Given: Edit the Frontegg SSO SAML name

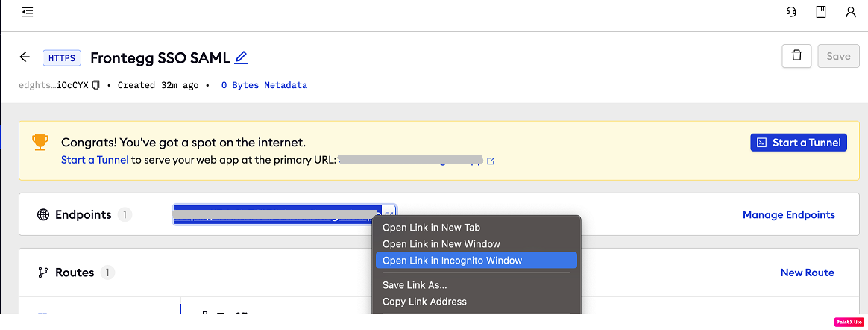Looking at the screenshot, I should (241, 57).
